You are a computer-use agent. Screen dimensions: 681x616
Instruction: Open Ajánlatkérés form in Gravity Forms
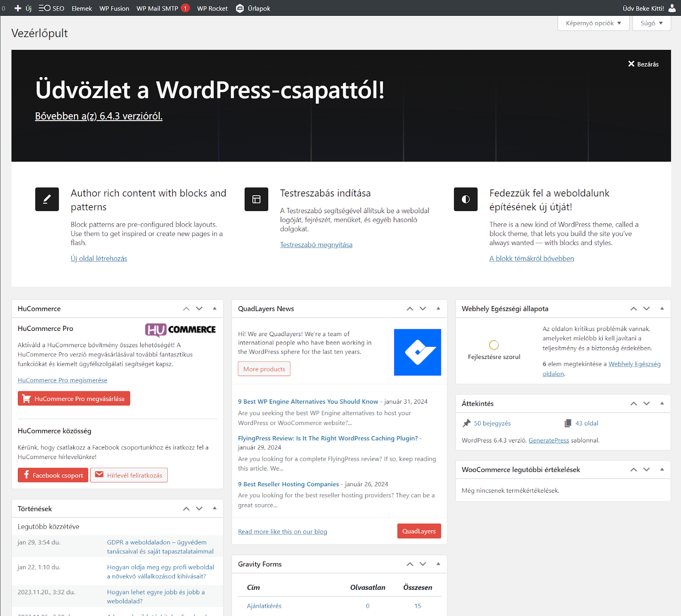pos(264,606)
